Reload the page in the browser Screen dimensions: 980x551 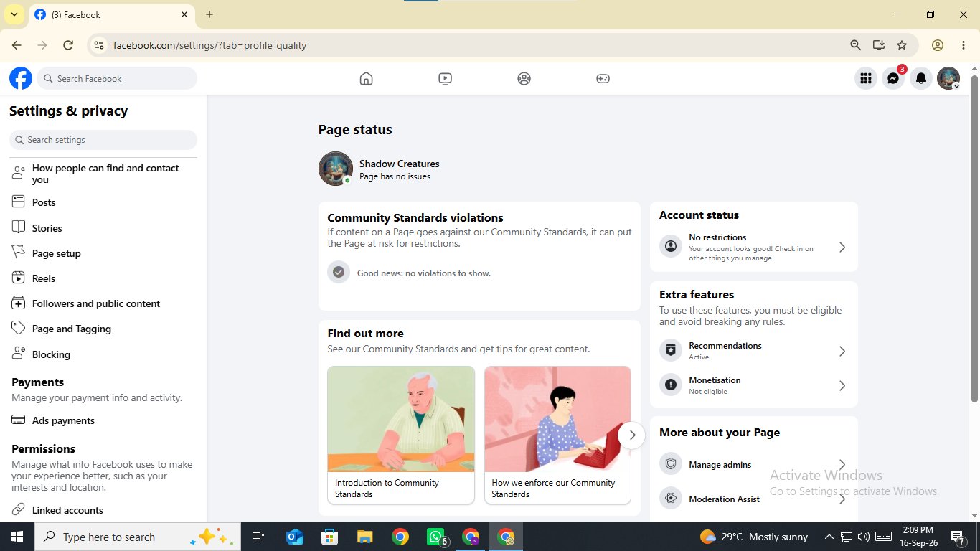pos(68,45)
